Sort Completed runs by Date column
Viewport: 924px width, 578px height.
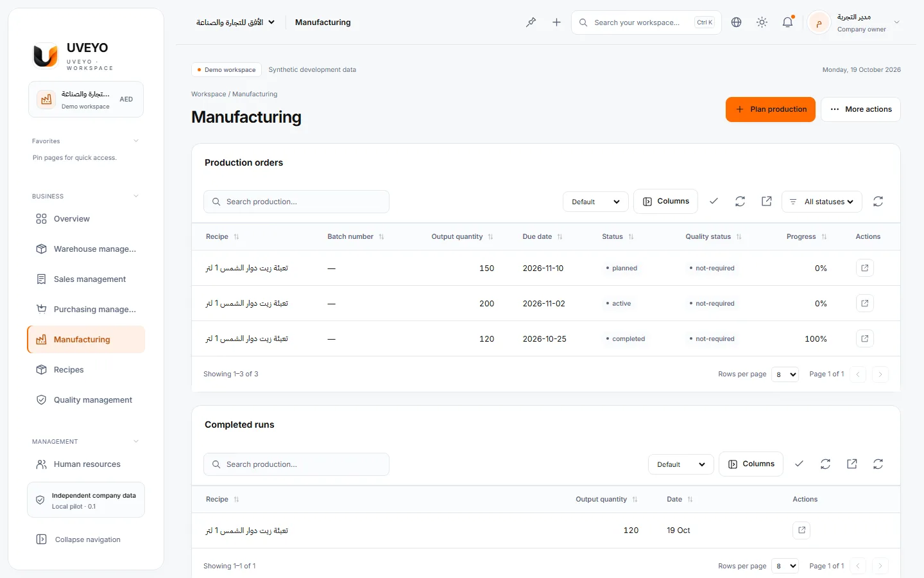tap(680, 499)
